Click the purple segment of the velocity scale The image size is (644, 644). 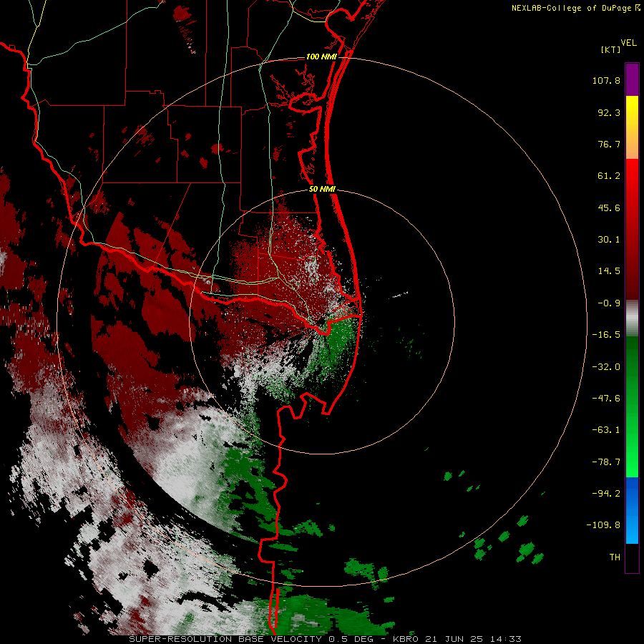tap(632, 79)
